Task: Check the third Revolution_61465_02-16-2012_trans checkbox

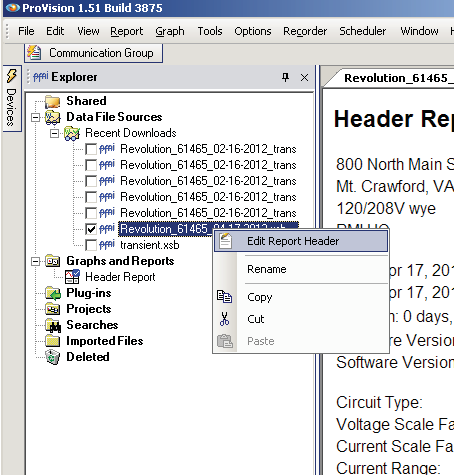Action: (91, 181)
